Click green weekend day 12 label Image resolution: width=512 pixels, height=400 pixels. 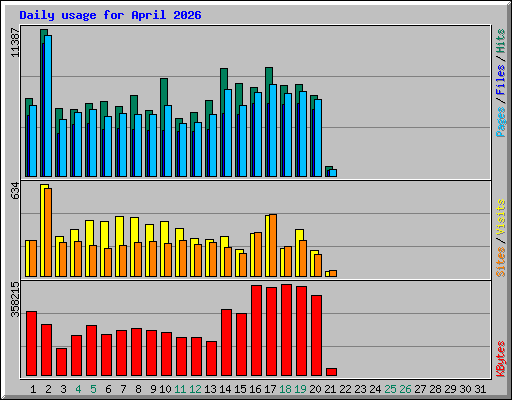click(x=195, y=389)
